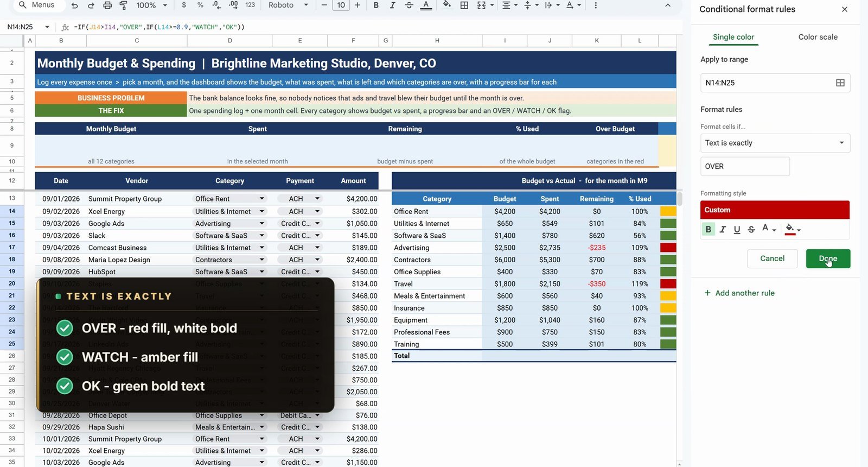Switch to the Single color tab
Viewport: 868px width, 467px height.
point(733,37)
